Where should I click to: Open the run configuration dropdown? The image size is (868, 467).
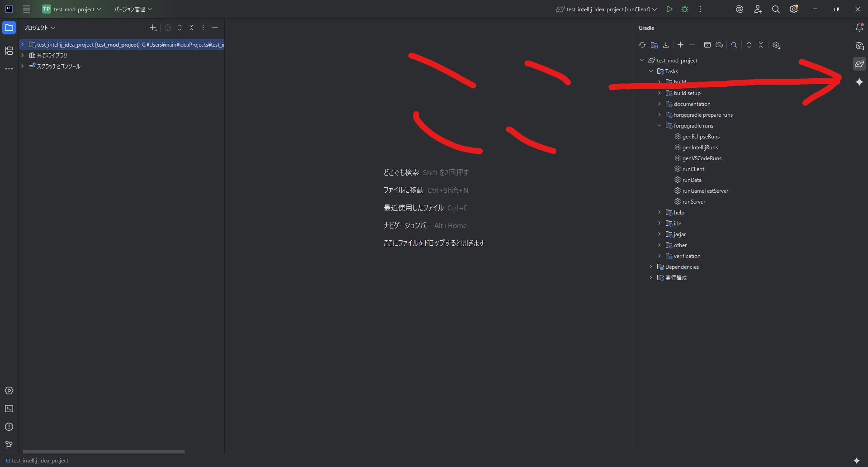[x=607, y=9]
